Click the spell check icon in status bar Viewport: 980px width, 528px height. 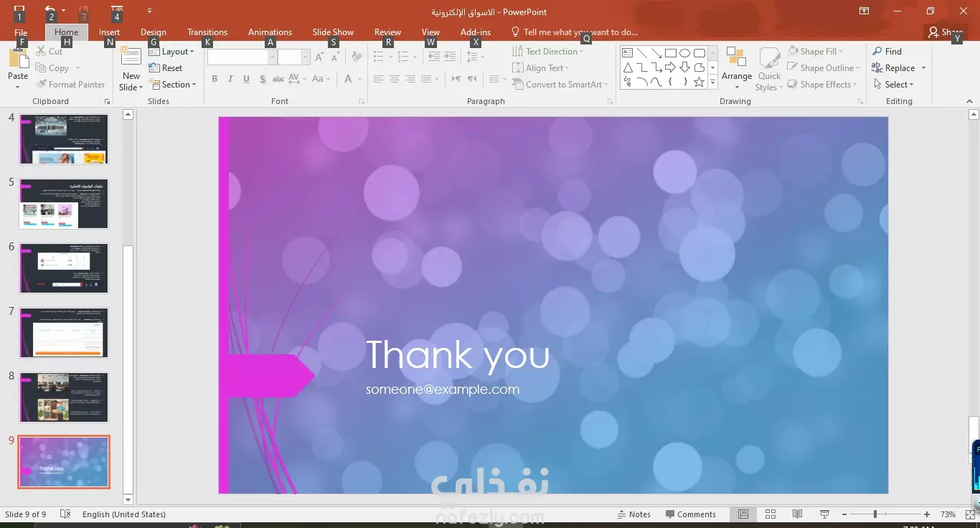click(65, 514)
